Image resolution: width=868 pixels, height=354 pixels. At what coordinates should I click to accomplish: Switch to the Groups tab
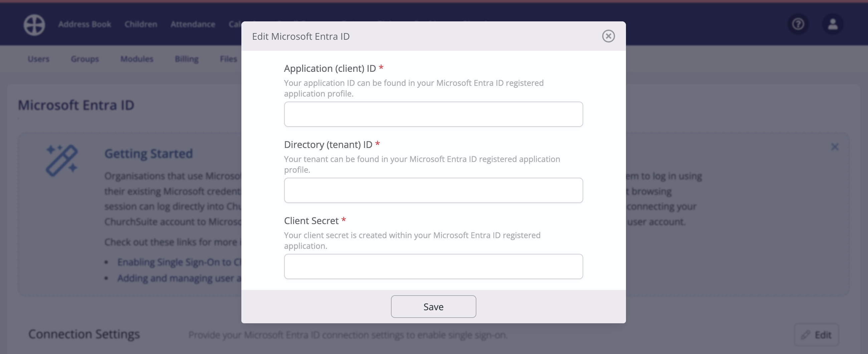(x=84, y=59)
